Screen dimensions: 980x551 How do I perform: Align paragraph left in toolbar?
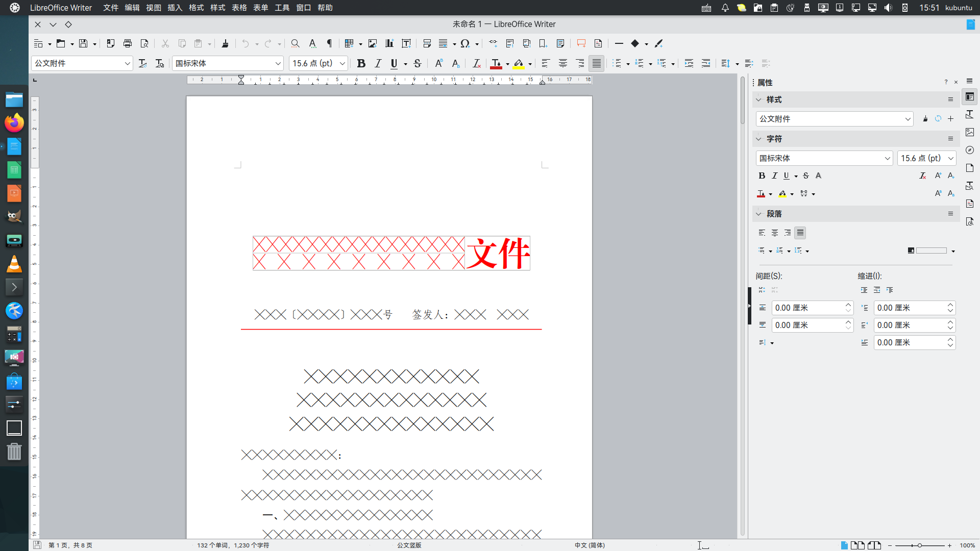[x=546, y=63]
